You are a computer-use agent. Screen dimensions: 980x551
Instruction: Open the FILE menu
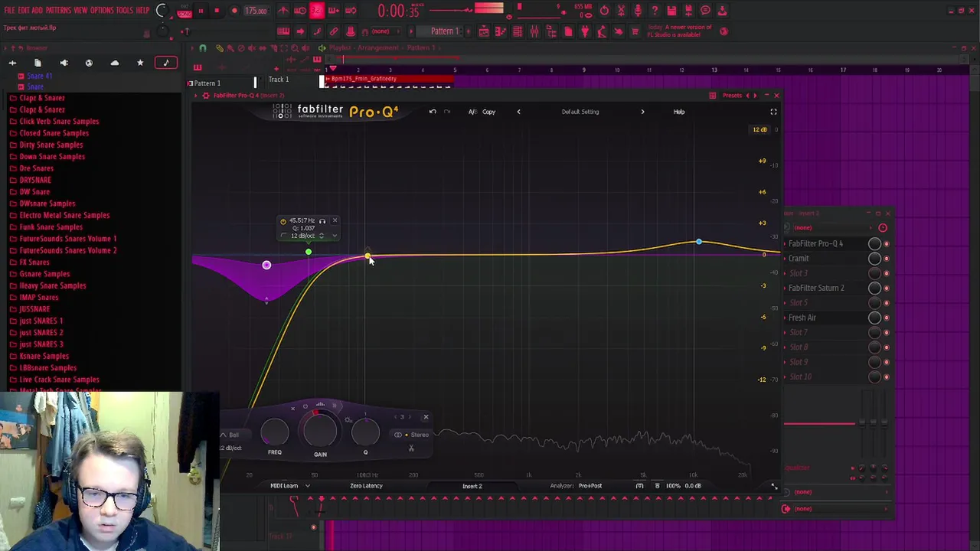9,10
